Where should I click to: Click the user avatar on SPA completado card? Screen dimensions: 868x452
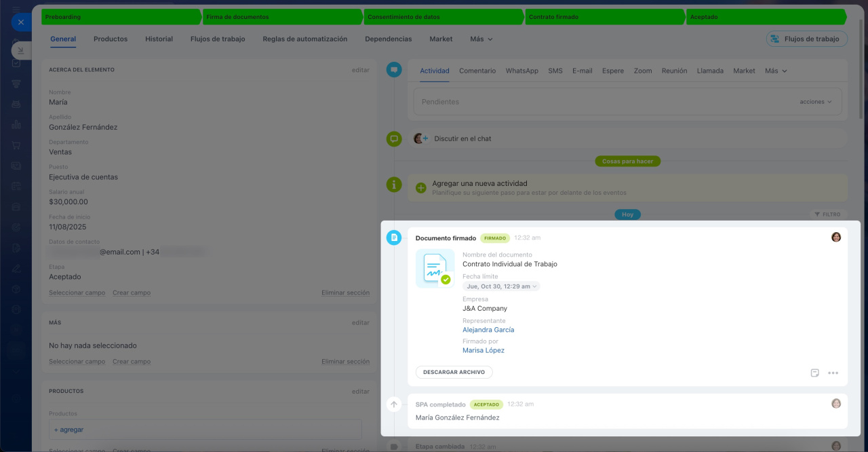click(x=836, y=403)
